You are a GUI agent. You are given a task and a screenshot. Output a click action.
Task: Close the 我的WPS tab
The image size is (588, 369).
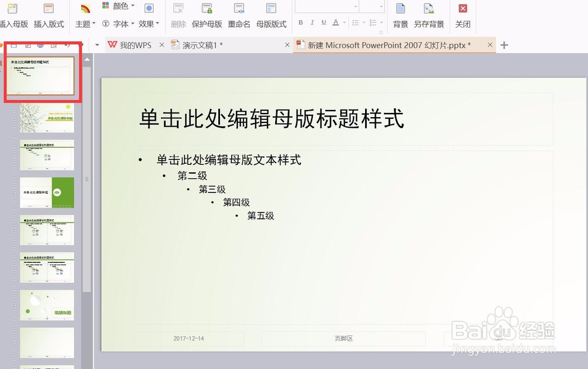[x=162, y=45]
